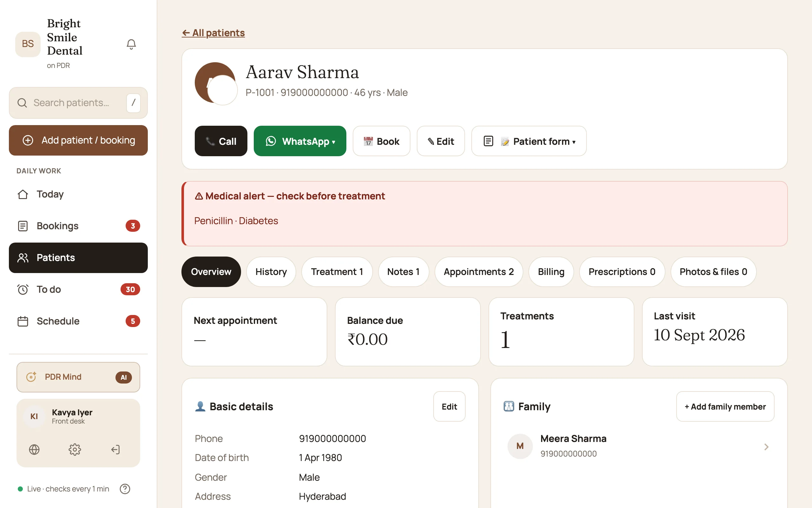This screenshot has width=812, height=508.
Task: Click the KI user avatar
Action: pos(34,416)
